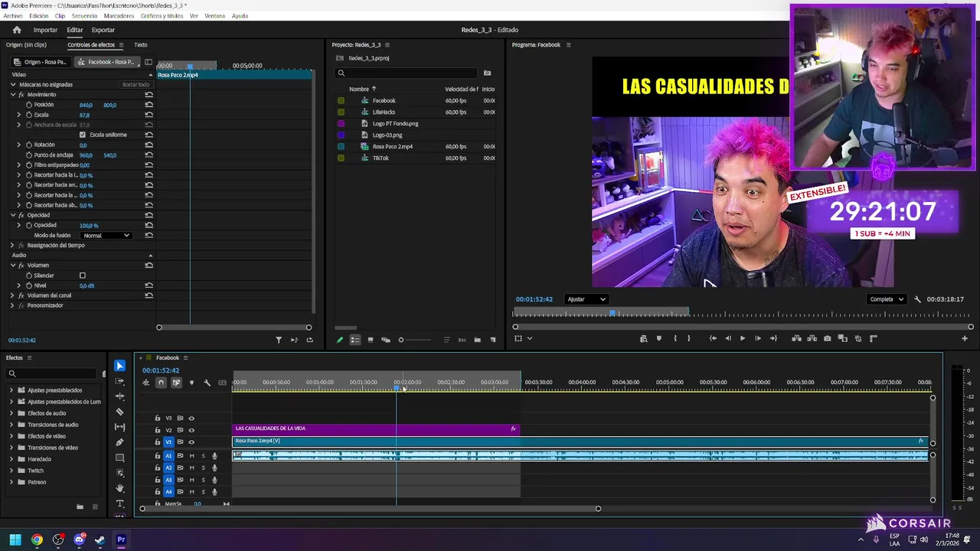980x551 pixels.
Task: Select the Type text tool
Action: [119, 504]
